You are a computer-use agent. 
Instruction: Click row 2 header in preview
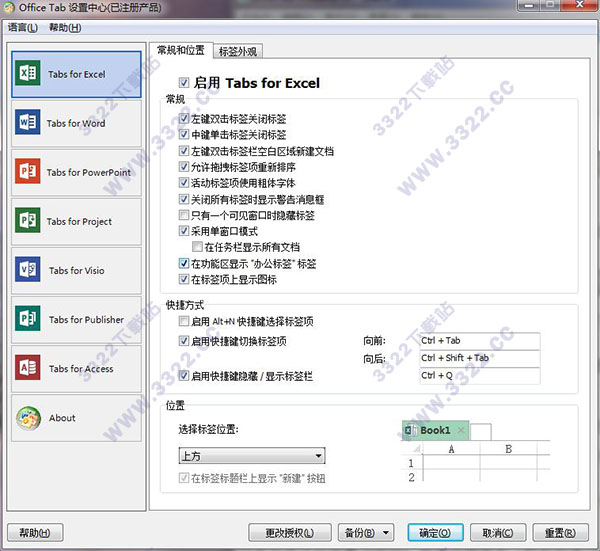tap(411, 477)
